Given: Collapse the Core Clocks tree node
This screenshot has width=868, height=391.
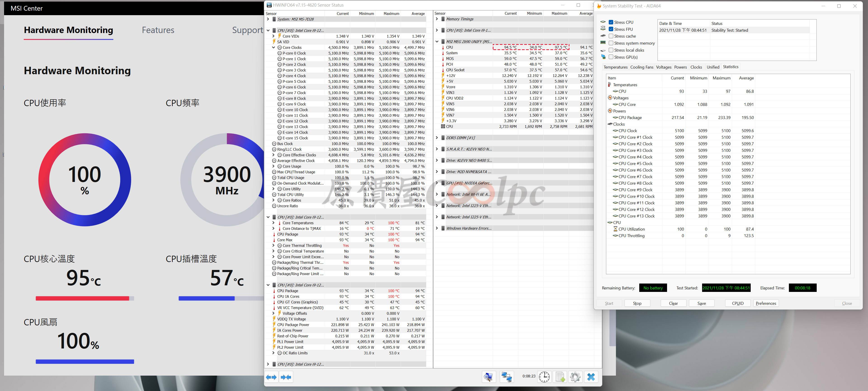Looking at the screenshot, I should pyautogui.click(x=273, y=48).
